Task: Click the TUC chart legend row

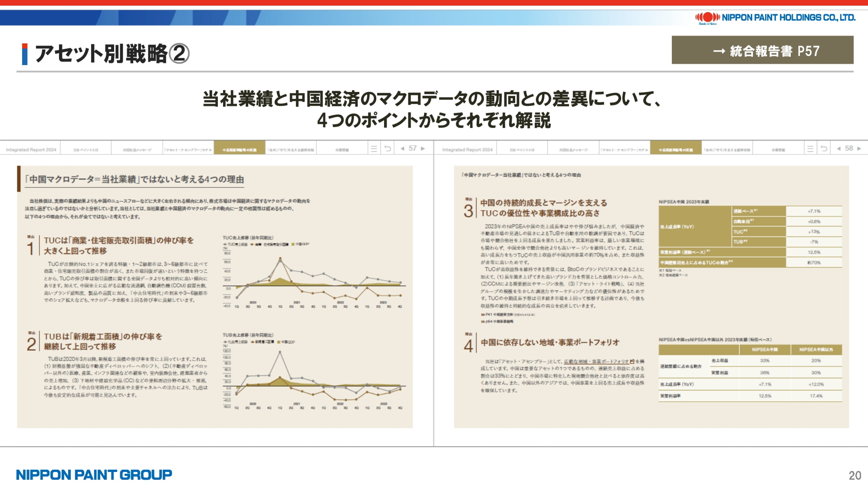Action: coord(266,244)
